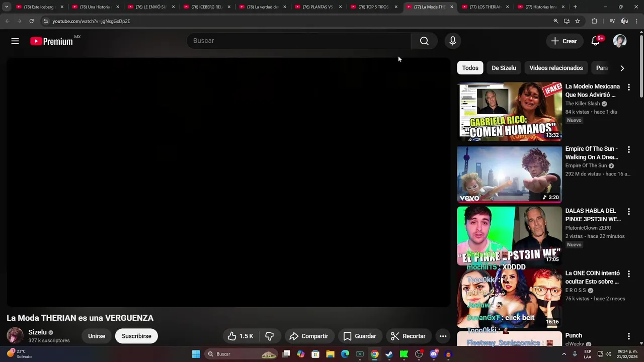
Task: Open options for La ONE COIN video
Action: tap(628, 274)
